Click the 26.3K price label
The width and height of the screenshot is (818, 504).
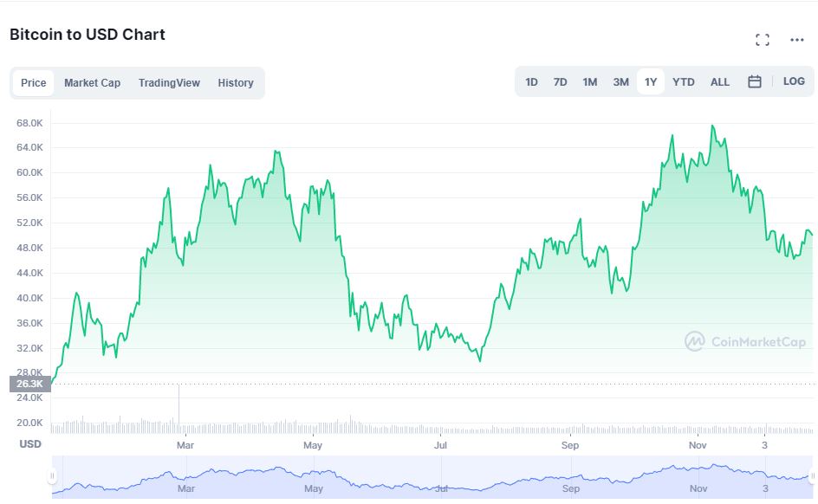click(x=29, y=384)
